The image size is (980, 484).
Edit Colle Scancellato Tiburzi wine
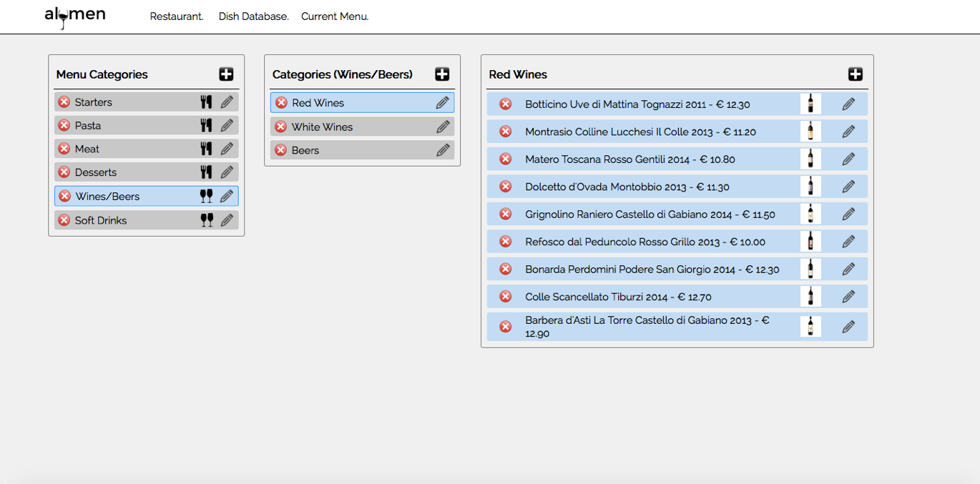pyautogui.click(x=848, y=297)
